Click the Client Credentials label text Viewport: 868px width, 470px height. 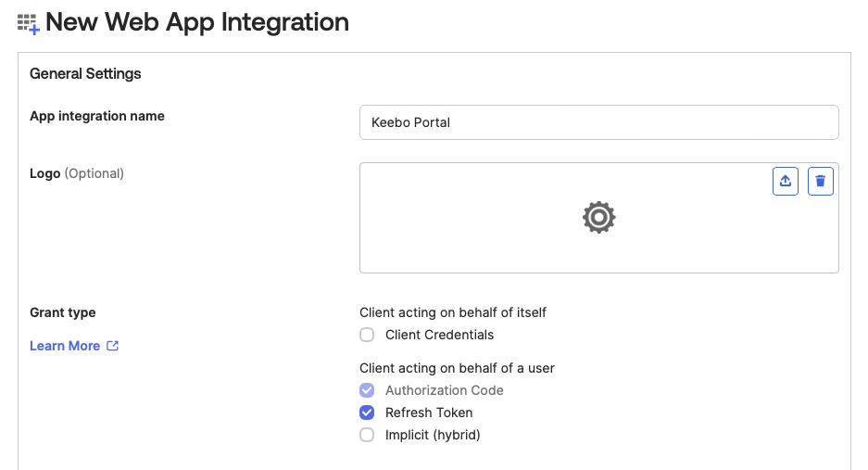439,335
